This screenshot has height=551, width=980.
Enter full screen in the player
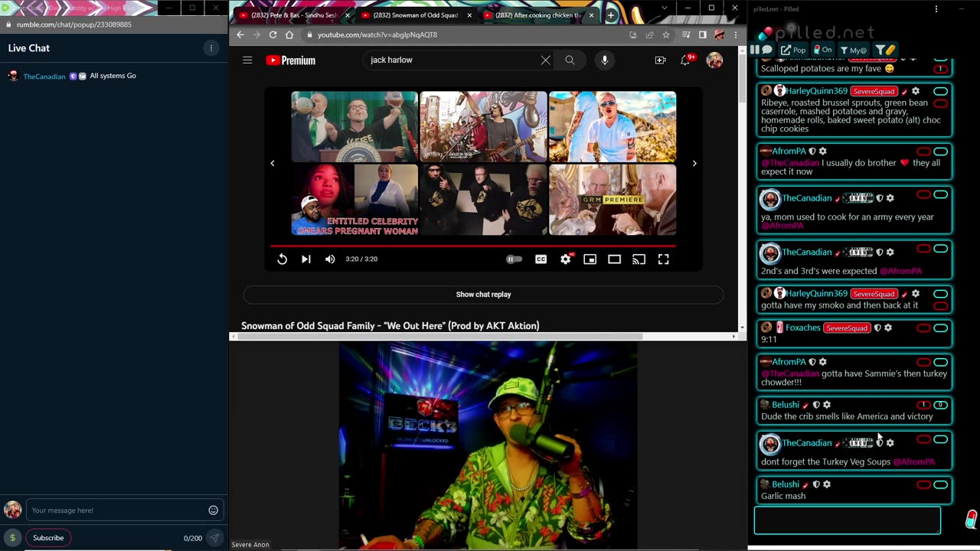click(663, 259)
